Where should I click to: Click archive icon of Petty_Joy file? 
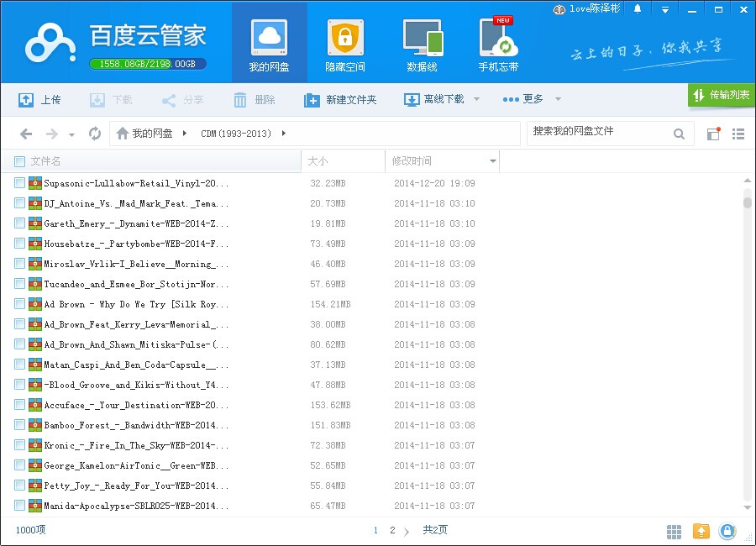(x=35, y=486)
